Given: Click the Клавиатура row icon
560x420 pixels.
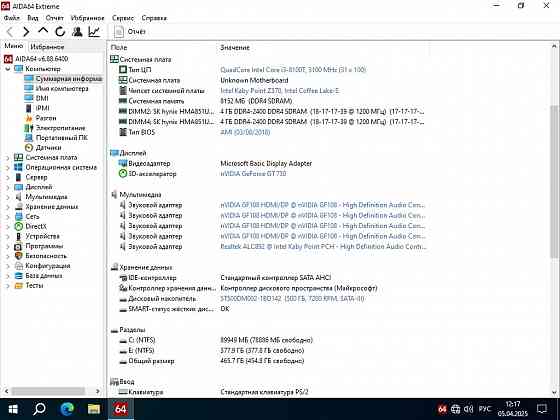Looking at the screenshot, I should point(123,392).
